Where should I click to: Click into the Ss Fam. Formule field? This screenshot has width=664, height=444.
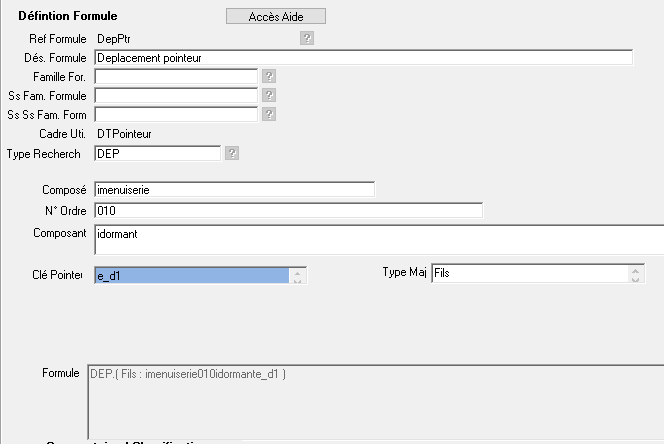click(176, 95)
